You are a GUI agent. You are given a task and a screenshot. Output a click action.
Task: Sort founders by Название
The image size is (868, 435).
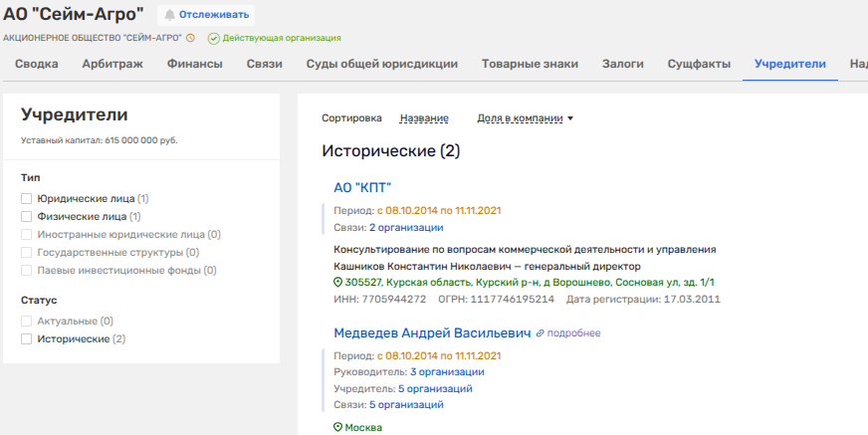click(x=424, y=118)
